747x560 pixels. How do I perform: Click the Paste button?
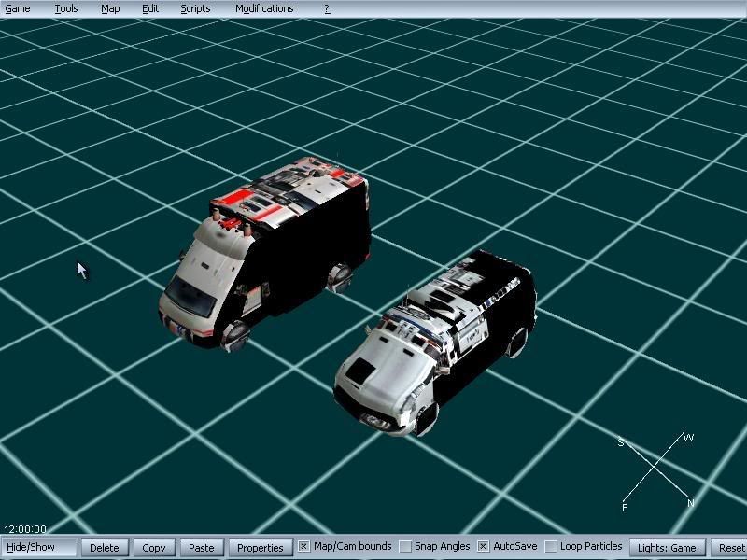201,548
